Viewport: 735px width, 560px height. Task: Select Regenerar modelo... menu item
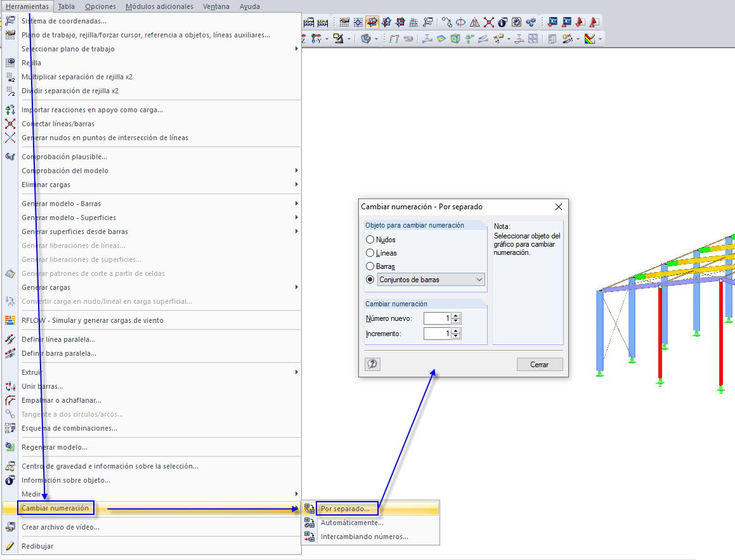(x=152, y=447)
